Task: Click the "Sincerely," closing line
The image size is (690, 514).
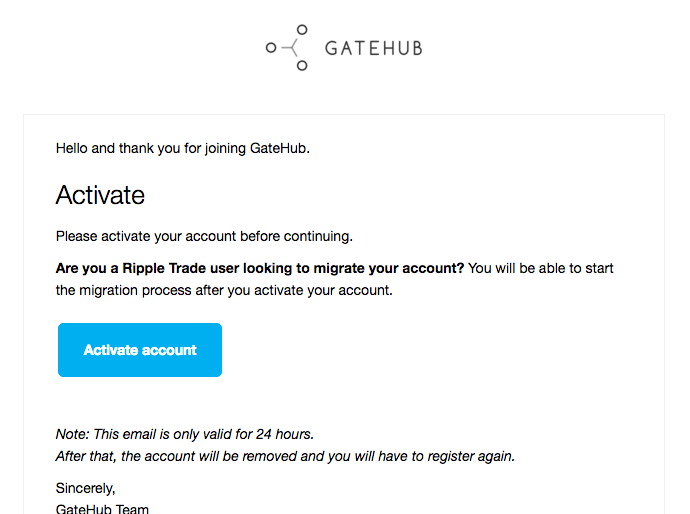Action: click(86, 488)
